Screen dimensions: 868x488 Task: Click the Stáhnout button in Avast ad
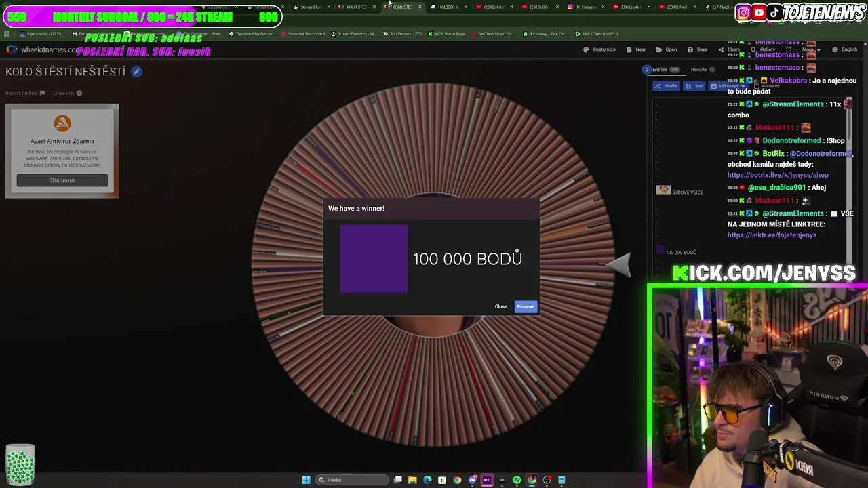[x=62, y=180]
